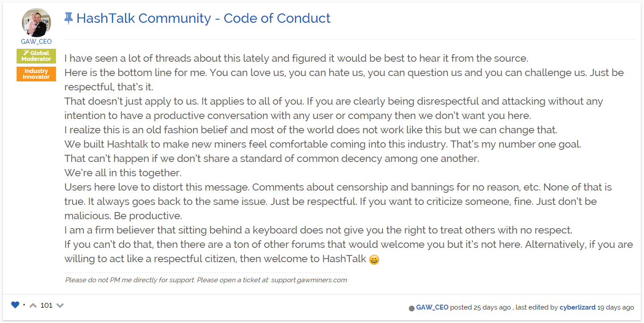This screenshot has width=644, height=323.
Task: Open the GAW_CEO link in the post footer
Action: 432,307
